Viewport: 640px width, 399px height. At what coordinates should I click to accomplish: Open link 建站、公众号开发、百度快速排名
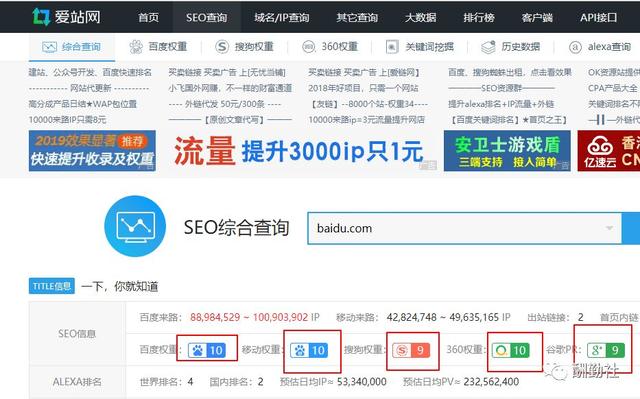(x=90, y=73)
